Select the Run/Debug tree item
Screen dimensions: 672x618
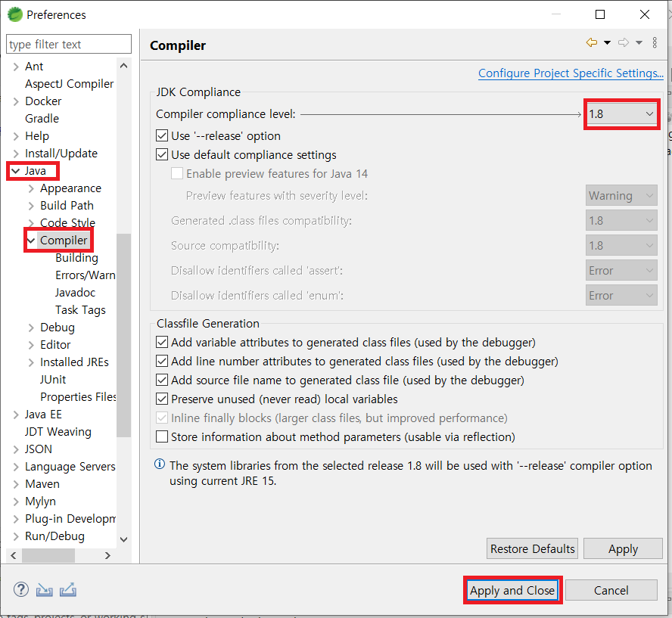click(54, 536)
